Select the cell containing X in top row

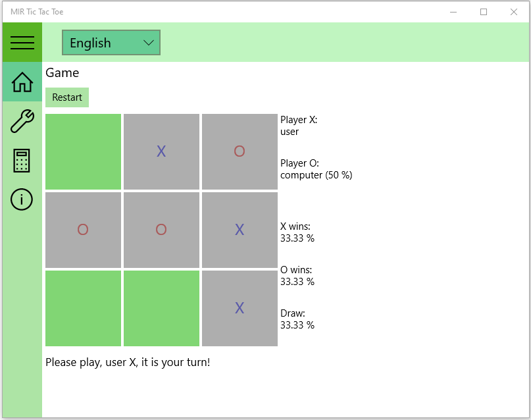click(161, 151)
